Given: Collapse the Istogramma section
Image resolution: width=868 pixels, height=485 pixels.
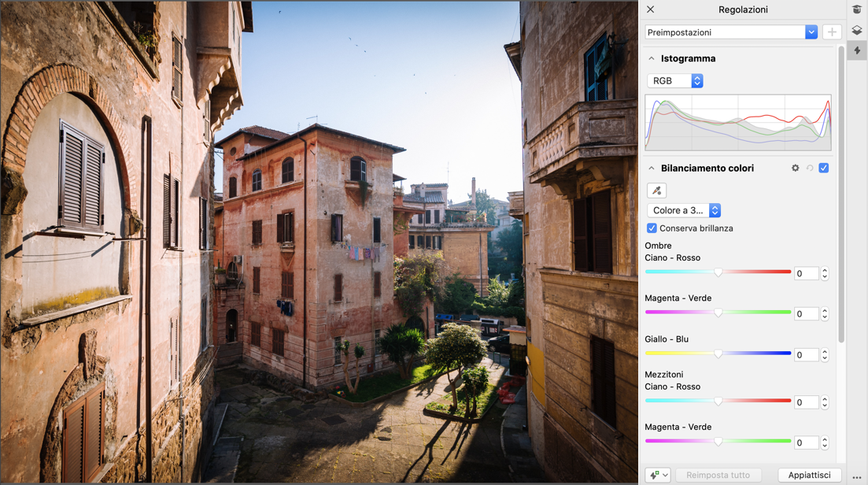Looking at the screenshot, I should pos(652,59).
